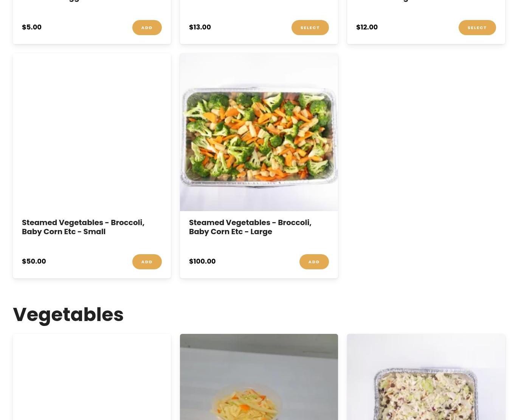Click the blank image above Steamed Vegetables Small

click(x=92, y=132)
